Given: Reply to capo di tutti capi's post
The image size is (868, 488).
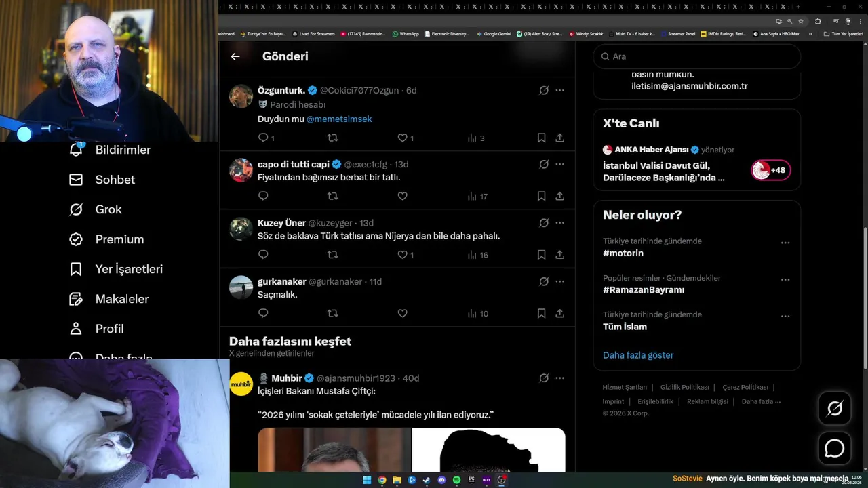Looking at the screenshot, I should pyautogui.click(x=263, y=196).
